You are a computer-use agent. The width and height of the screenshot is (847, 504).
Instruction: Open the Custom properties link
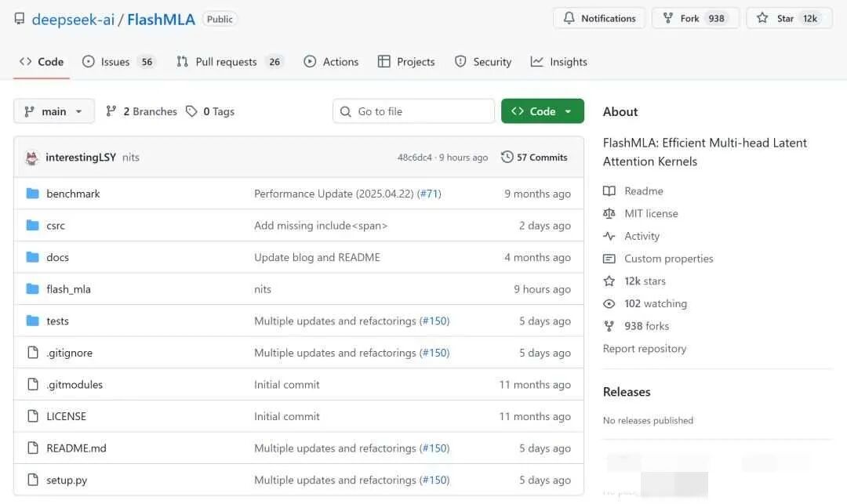point(669,259)
